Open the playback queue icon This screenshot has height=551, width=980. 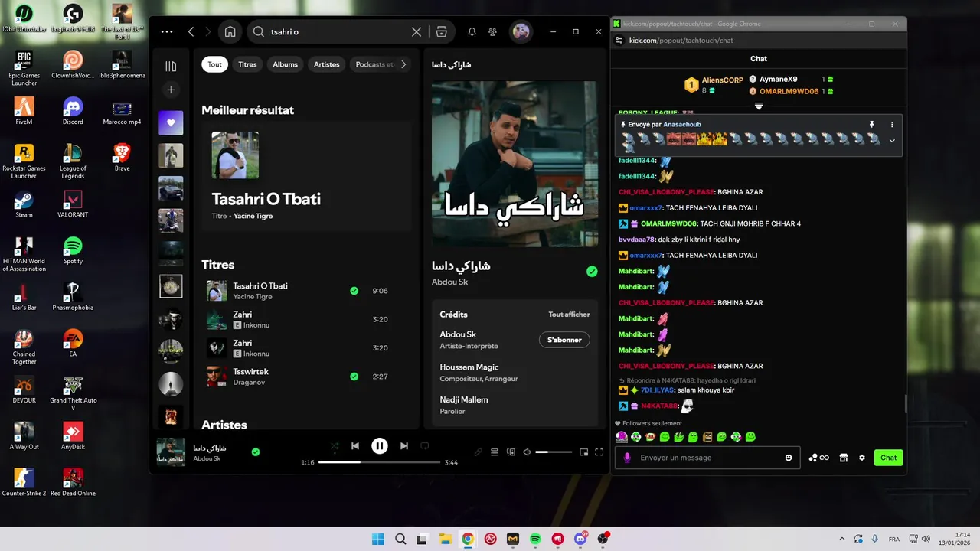[495, 452]
